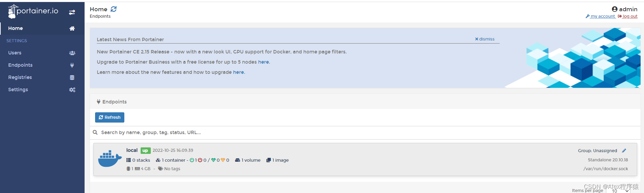This screenshot has width=644, height=193.
Task: Click the image clone icon
Action: point(269,160)
